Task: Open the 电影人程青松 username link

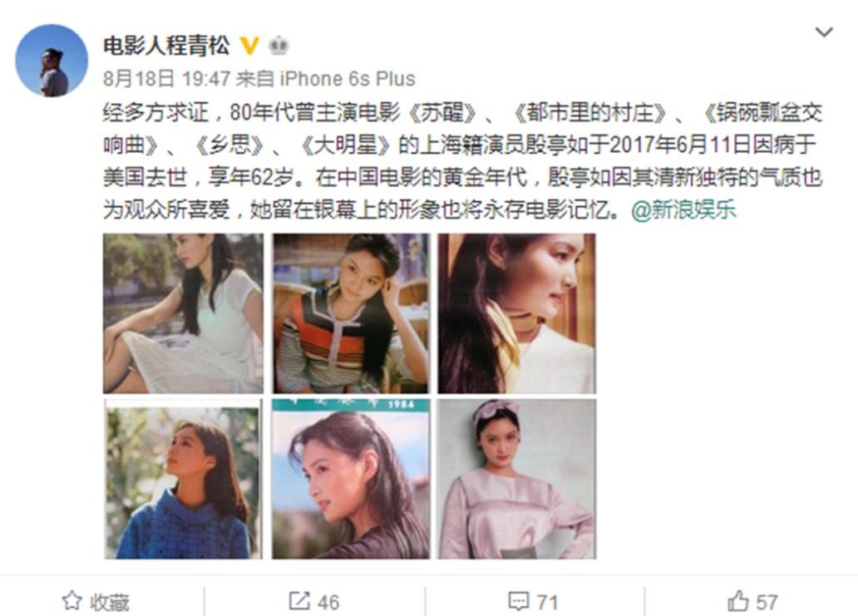Action: pos(166,46)
